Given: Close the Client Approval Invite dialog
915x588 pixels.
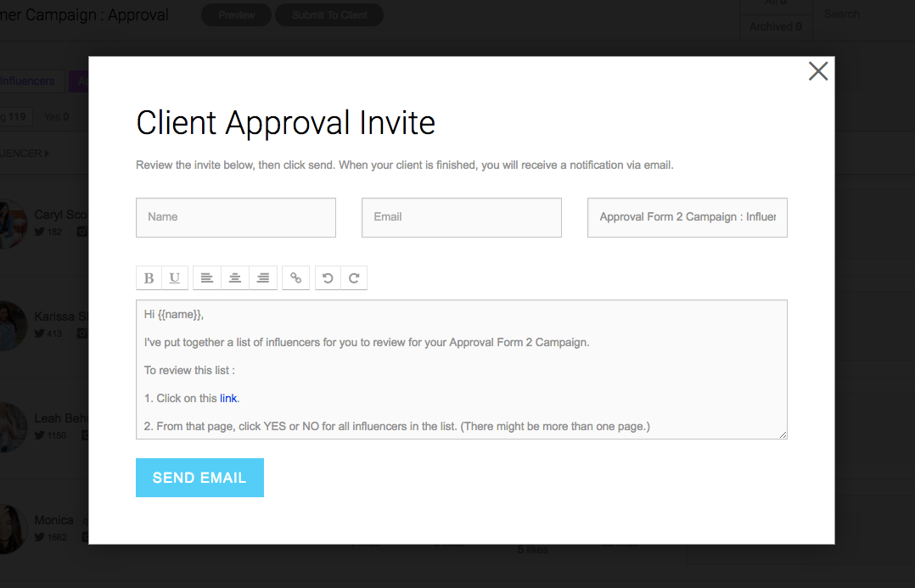Looking at the screenshot, I should (x=818, y=71).
